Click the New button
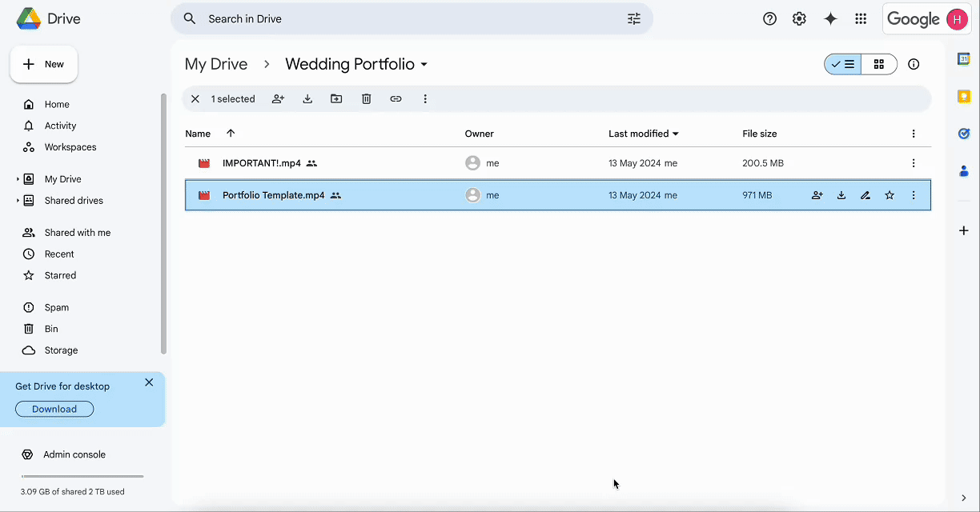Screen dimensions: 980x512 pos(44,65)
